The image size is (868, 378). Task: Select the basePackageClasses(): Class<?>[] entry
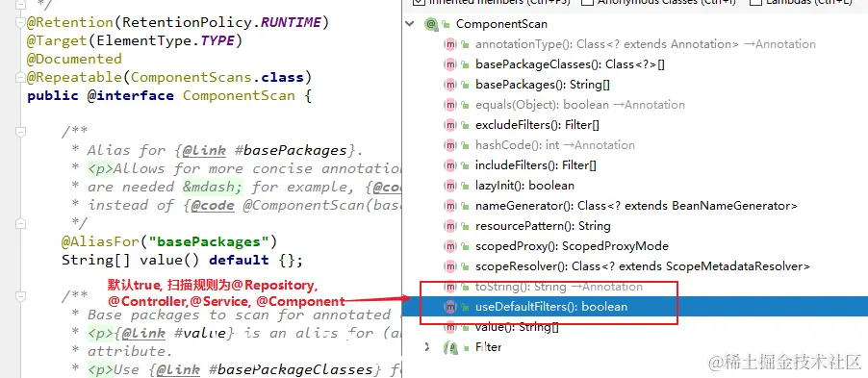click(571, 64)
